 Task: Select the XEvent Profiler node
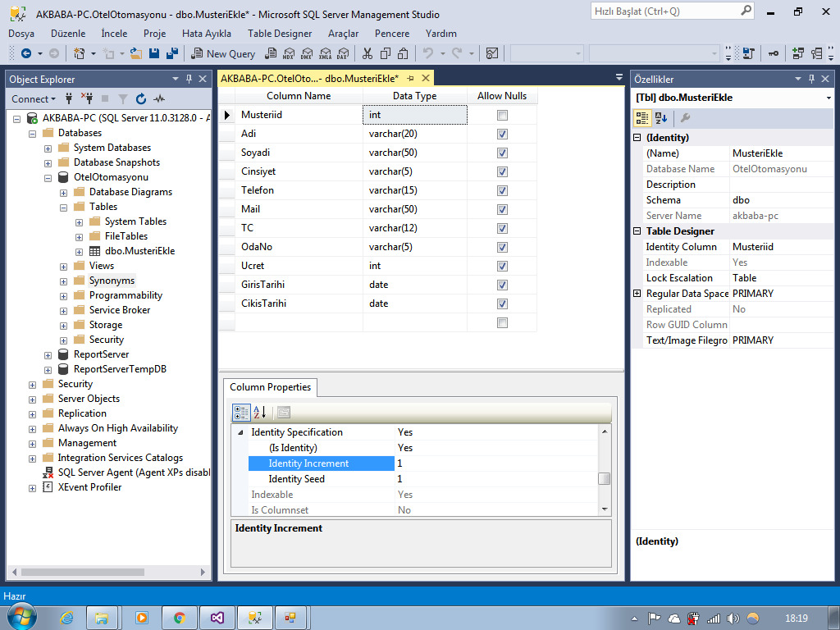(89, 487)
